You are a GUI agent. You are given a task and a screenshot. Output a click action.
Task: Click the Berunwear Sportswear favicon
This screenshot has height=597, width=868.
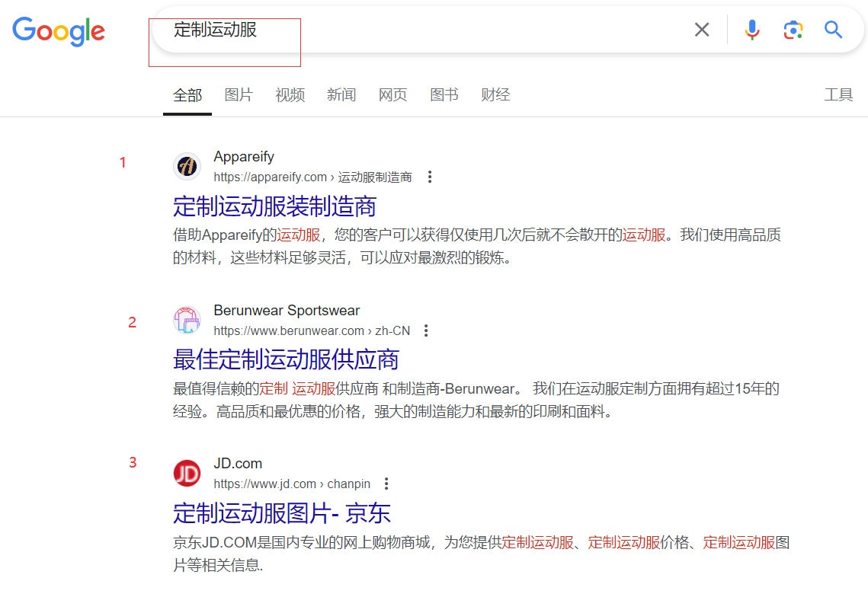click(x=187, y=320)
